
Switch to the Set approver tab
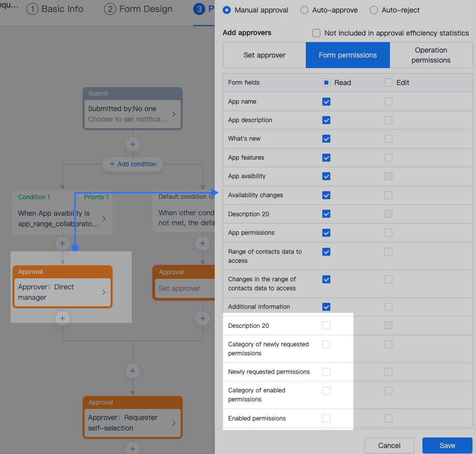coord(264,55)
